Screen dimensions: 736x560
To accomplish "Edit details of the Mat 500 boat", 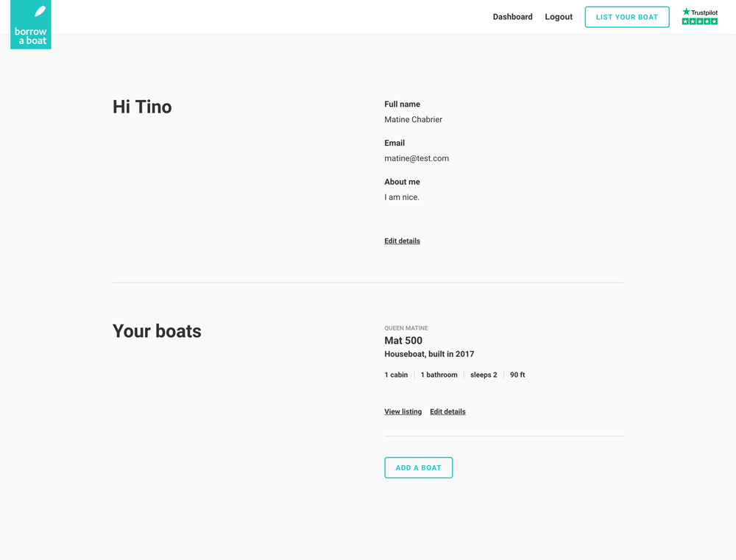I will [447, 412].
